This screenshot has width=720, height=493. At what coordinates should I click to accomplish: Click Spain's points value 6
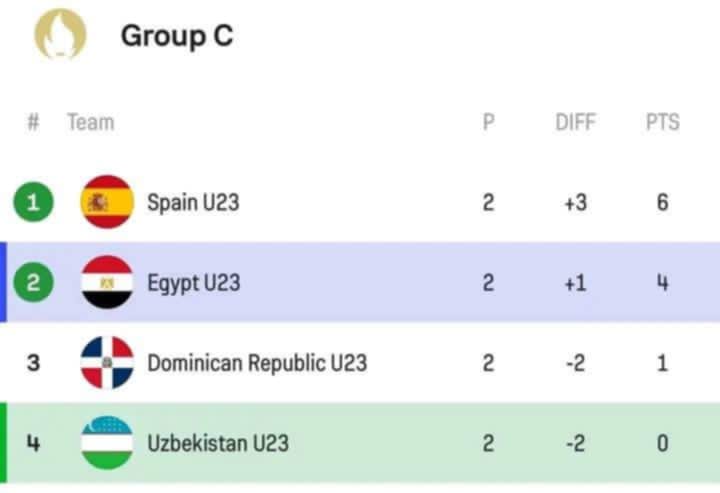coord(662,203)
